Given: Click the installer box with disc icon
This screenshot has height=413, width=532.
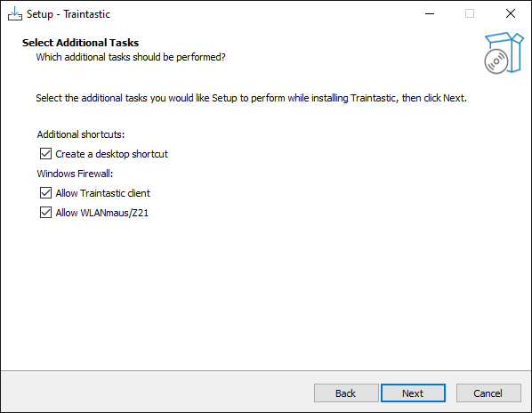Looking at the screenshot, I should 504,53.
